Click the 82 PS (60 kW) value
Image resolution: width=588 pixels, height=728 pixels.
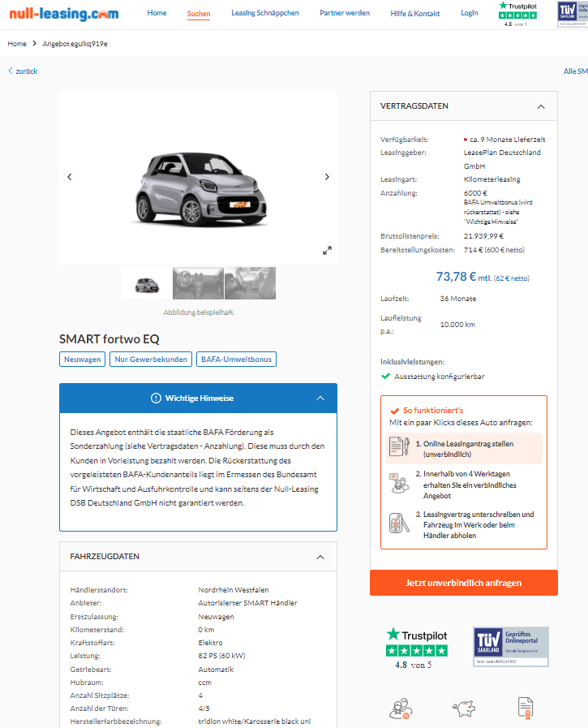(x=221, y=656)
